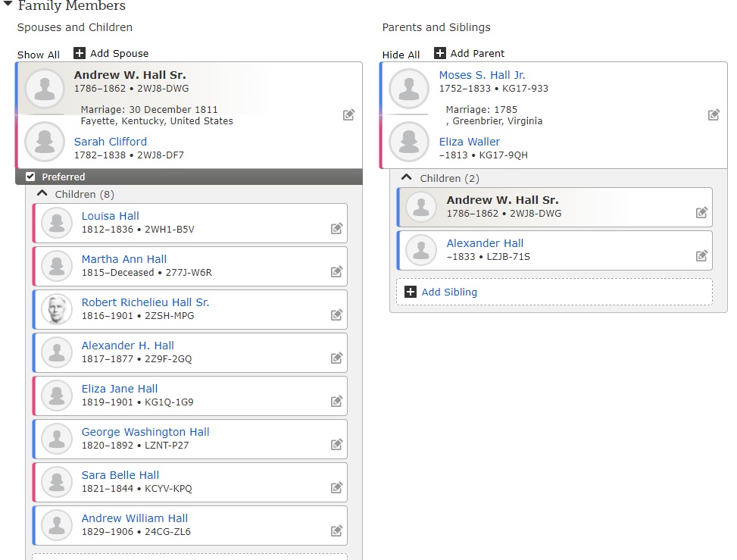Click Show All under Spouses and Children
Screen dimensions: 737x560
click(x=38, y=55)
